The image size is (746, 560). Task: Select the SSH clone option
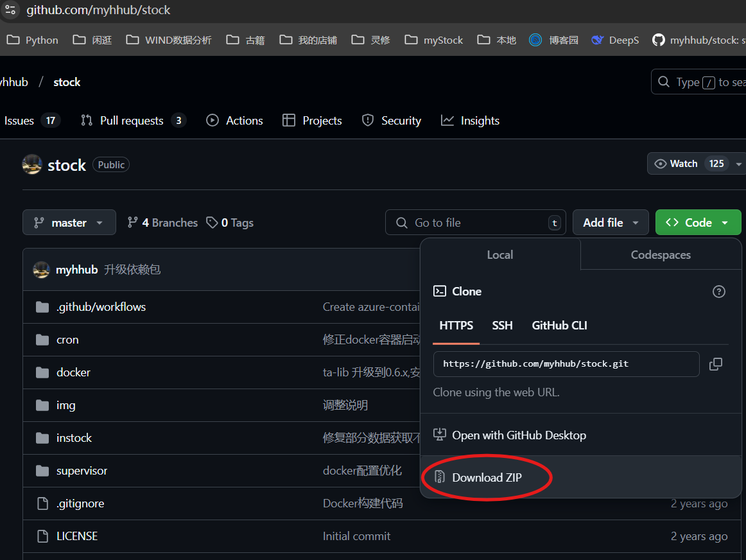tap(502, 326)
